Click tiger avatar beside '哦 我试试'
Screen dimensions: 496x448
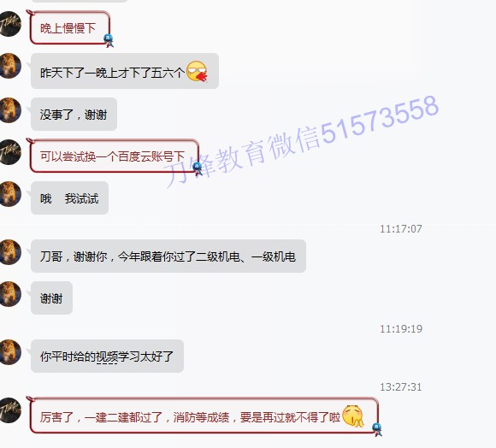coord(9,194)
